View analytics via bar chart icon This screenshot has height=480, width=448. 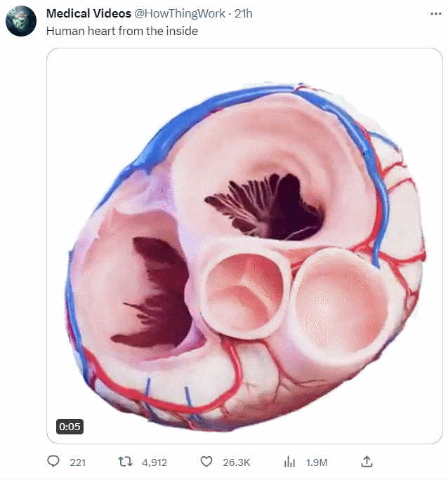tap(289, 462)
